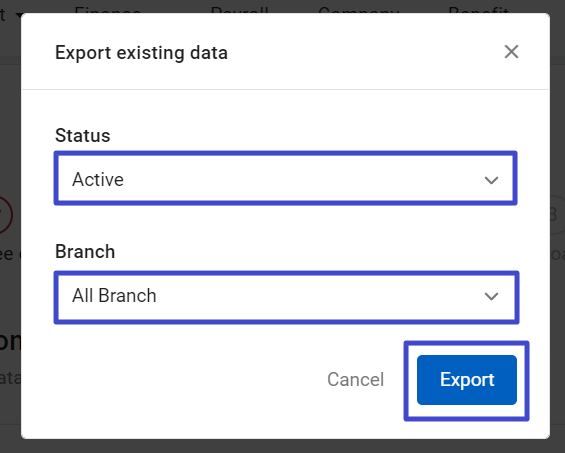Click the small caret arrow at top-left
Viewport: 565px width, 453px height.
(18, 15)
